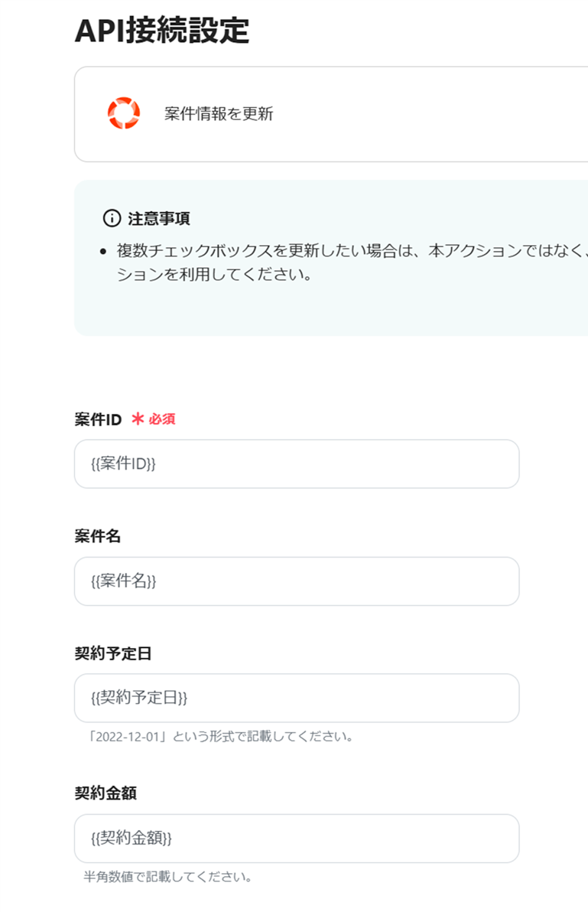Click the API接続設定 page heading
The image size is (588, 912).
click(x=162, y=31)
